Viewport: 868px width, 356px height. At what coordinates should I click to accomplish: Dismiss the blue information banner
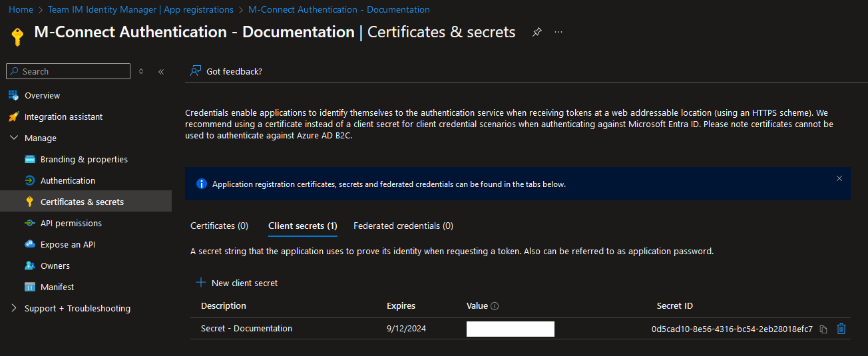pyautogui.click(x=839, y=178)
